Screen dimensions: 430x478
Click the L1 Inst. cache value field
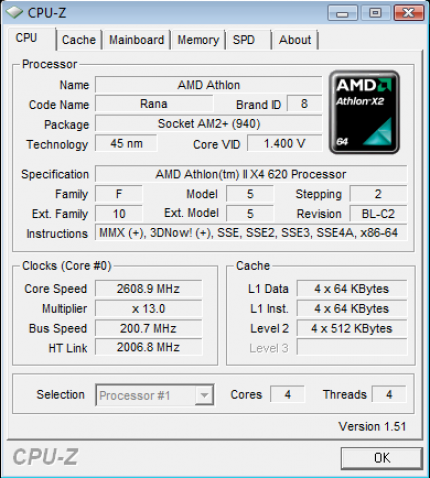(x=352, y=309)
